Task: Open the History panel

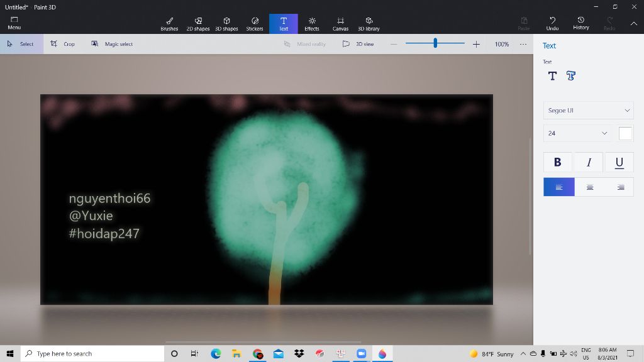Action: (x=580, y=23)
